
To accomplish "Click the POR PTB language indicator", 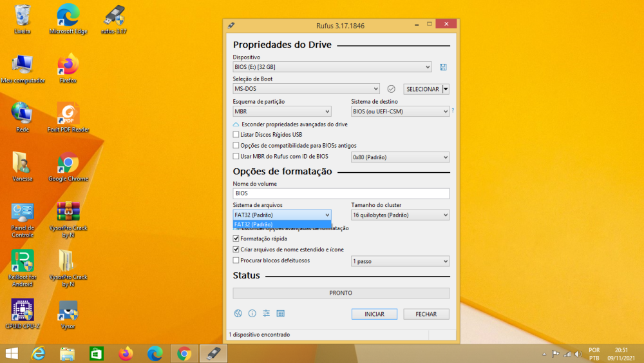I will click(594, 354).
